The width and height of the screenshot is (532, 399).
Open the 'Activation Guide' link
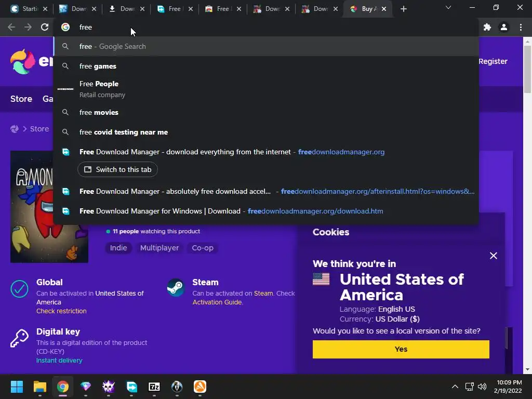click(x=217, y=302)
